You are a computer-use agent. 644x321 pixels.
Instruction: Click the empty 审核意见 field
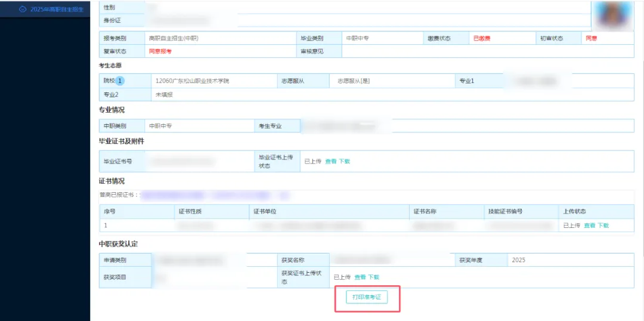[487, 51]
